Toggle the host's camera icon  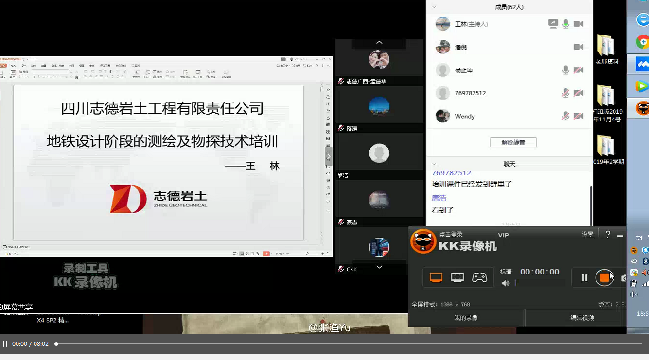[578, 24]
